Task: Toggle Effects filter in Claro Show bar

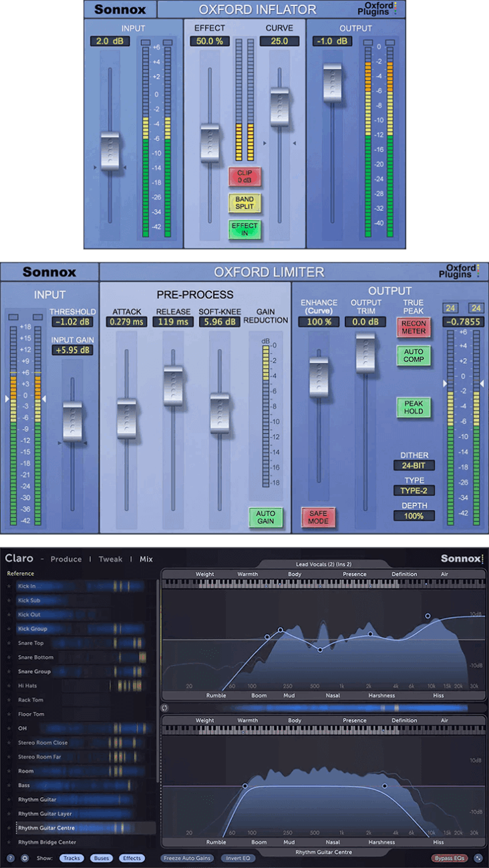Action: click(132, 858)
